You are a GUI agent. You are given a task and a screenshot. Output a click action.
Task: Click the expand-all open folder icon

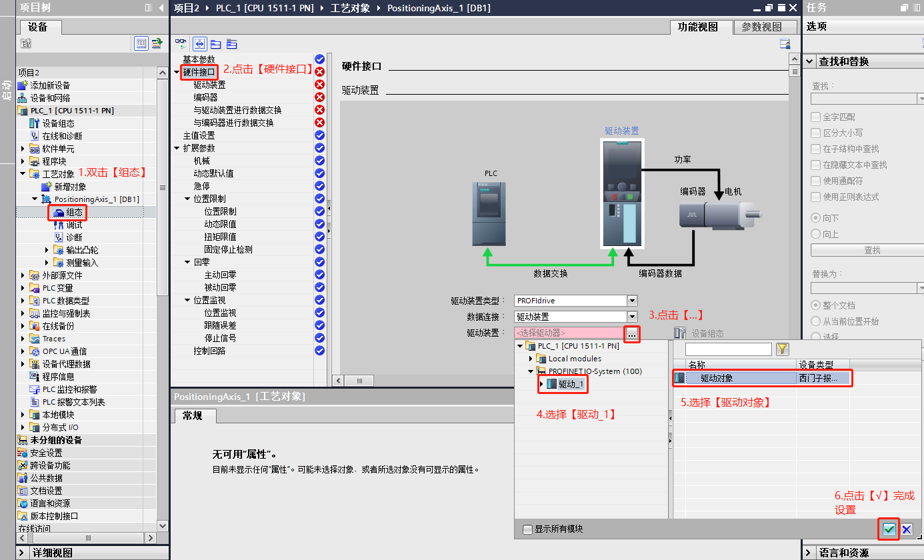[215, 44]
